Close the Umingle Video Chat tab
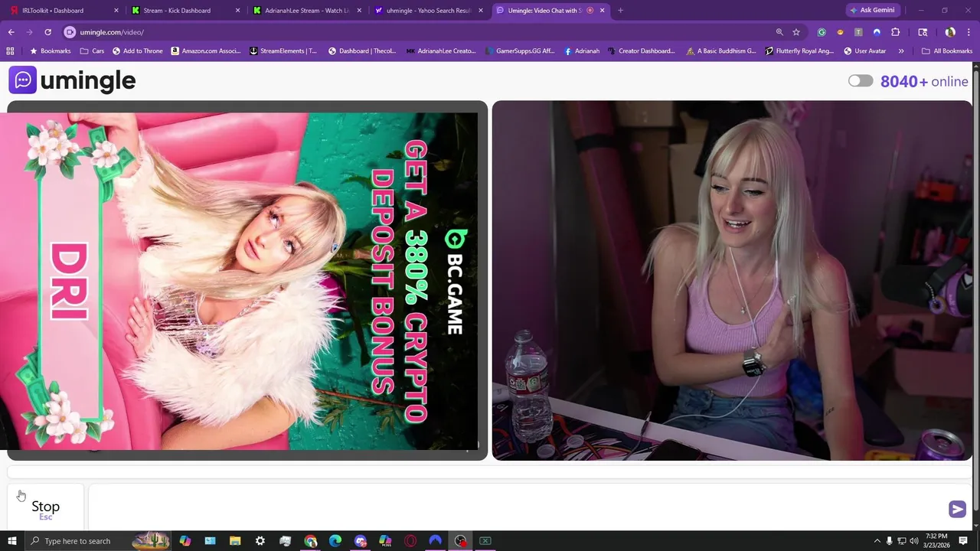 [603, 11]
